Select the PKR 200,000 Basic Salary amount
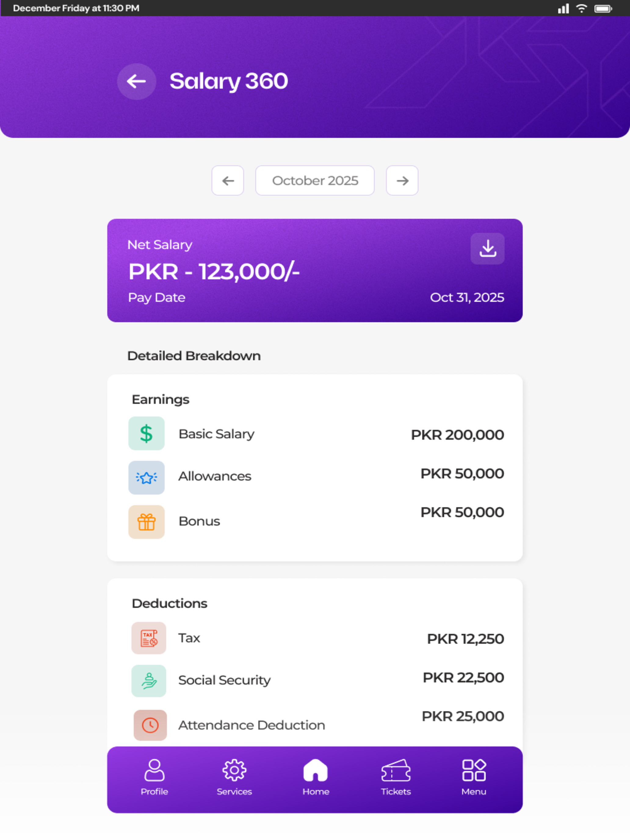The image size is (630, 840). pyautogui.click(x=457, y=434)
